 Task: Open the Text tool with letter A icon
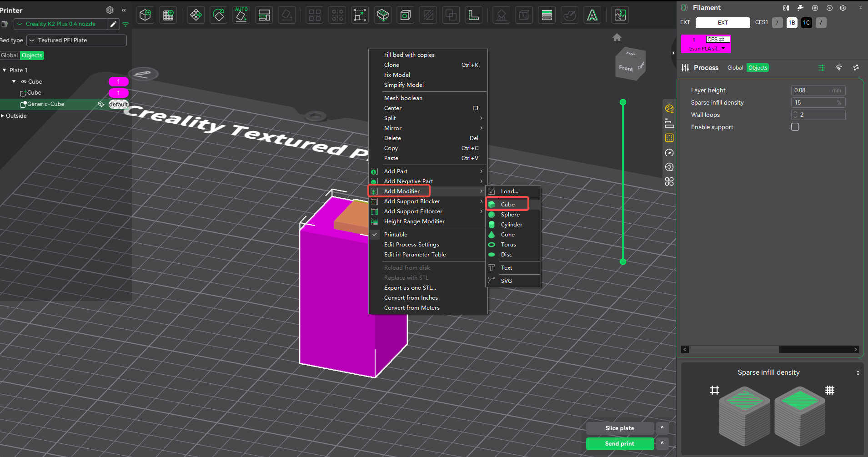click(592, 15)
